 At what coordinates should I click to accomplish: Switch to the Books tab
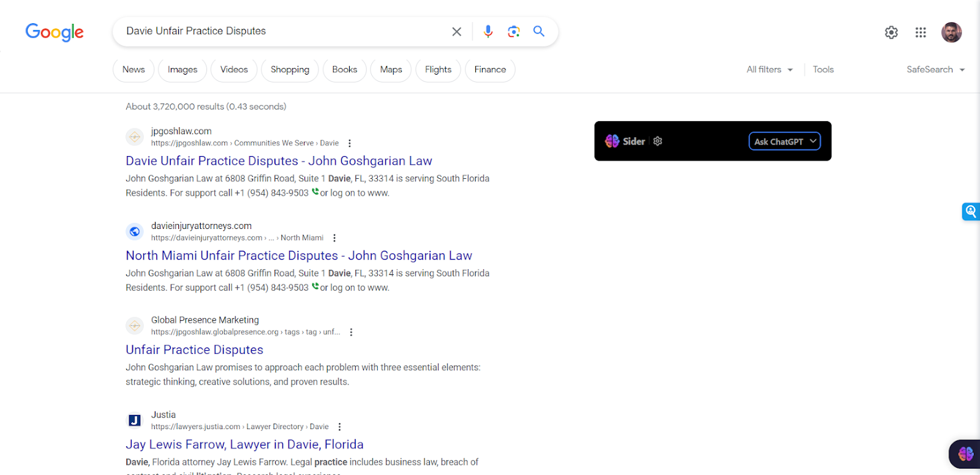(x=345, y=70)
